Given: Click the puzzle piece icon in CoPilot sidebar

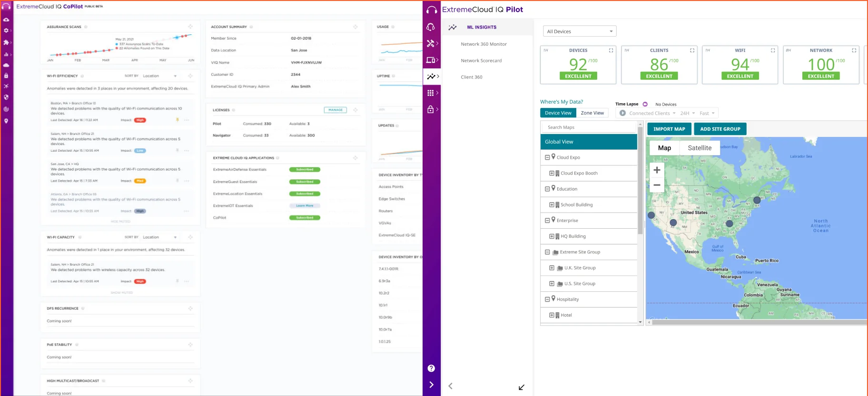Looking at the screenshot, I should click(x=6, y=42).
